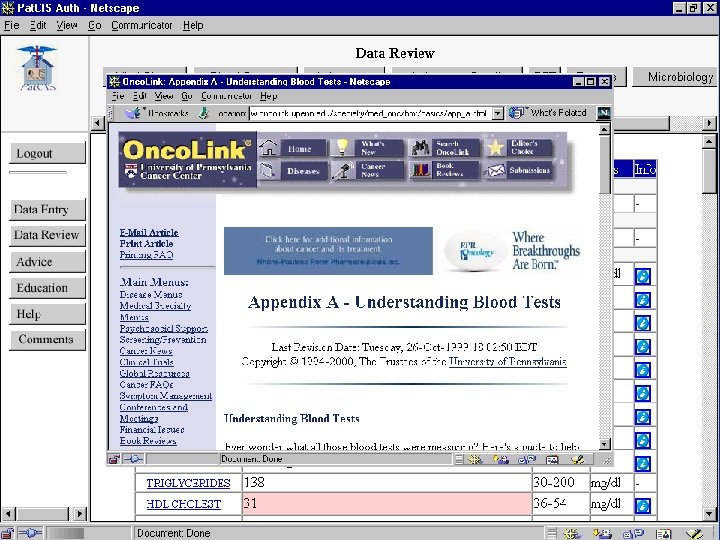Open Search OncoLink binoculars button
Screen dimensions: 720x540
[444, 148]
